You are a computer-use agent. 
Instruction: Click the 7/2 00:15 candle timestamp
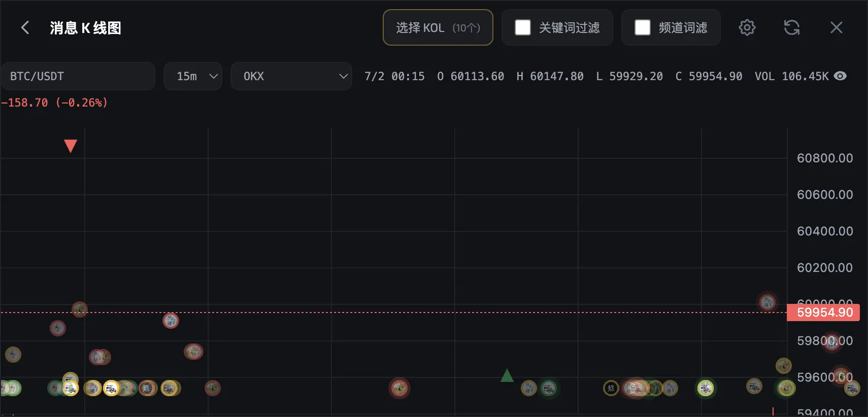pyautogui.click(x=394, y=76)
